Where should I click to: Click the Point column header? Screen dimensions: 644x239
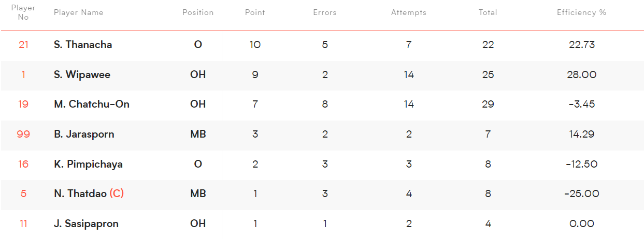tap(255, 12)
